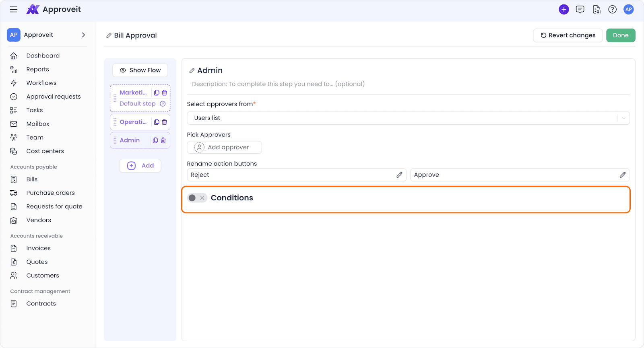Click pencil icon next to Admin title

[x=192, y=71]
